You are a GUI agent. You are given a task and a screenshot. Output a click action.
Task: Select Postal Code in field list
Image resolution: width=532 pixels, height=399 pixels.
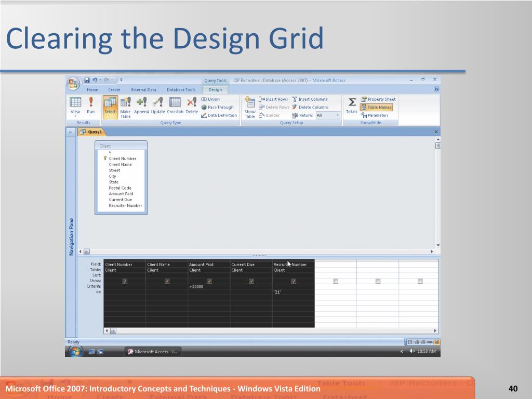[120, 188]
